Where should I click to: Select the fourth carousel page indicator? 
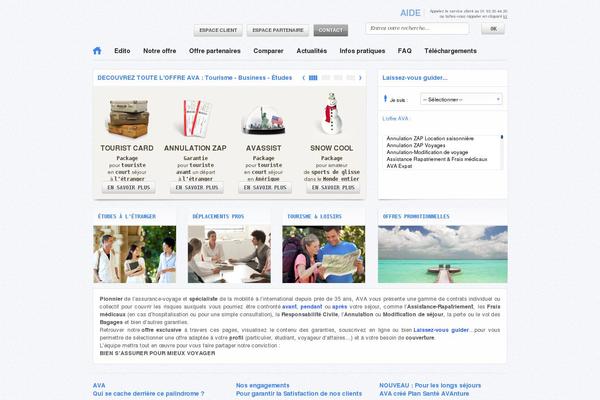point(351,78)
